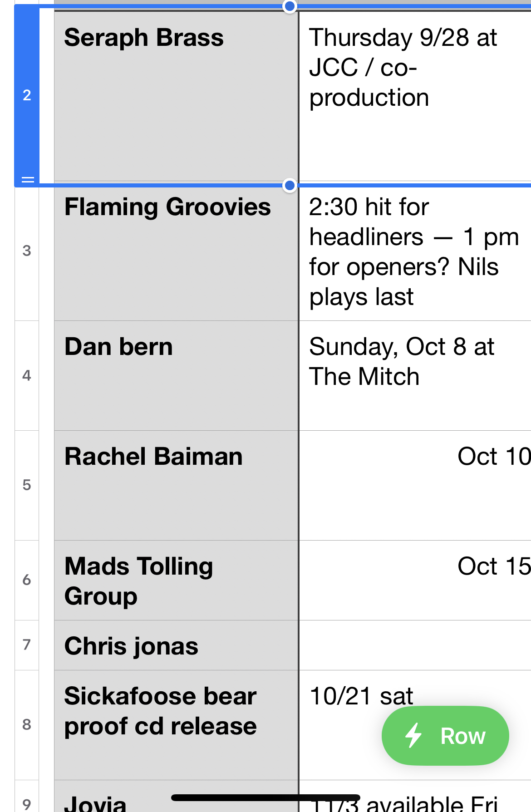This screenshot has width=531, height=812.
Task: Select row 8 header number
Action: point(27,724)
